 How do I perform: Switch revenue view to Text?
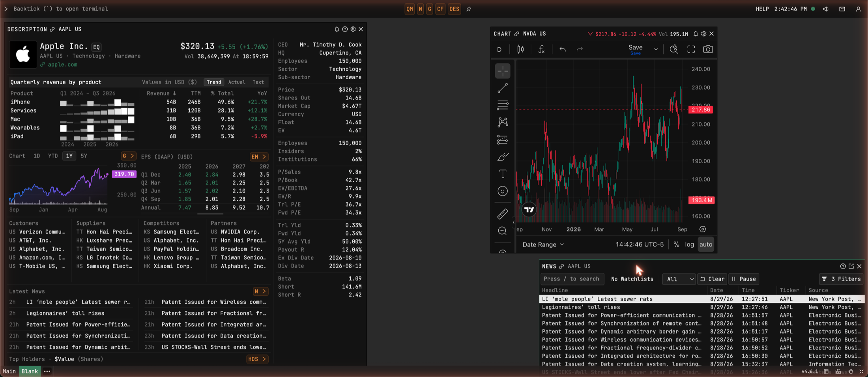[x=258, y=82]
